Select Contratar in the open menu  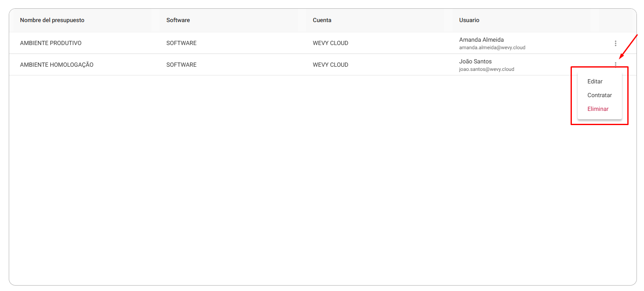pyautogui.click(x=599, y=95)
